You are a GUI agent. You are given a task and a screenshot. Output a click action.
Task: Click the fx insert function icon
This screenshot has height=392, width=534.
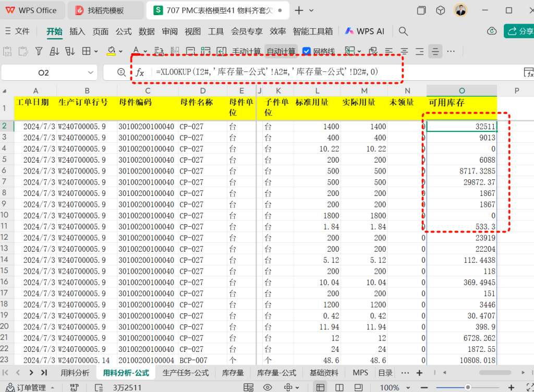click(140, 72)
